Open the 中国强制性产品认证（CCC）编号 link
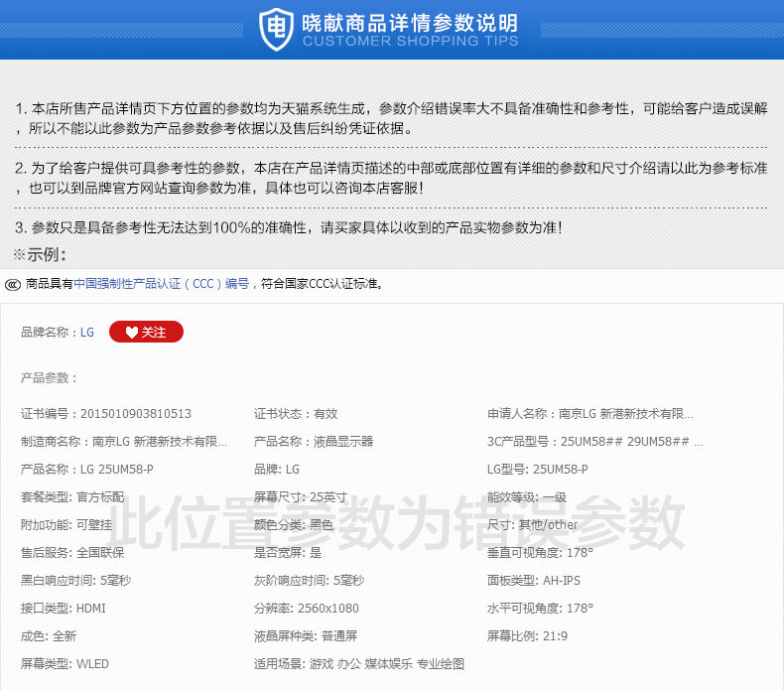The image size is (784, 690). click(162, 284)
